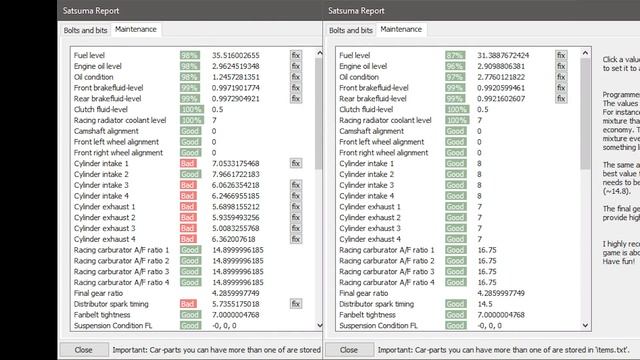Click fix for Cylinder intake 4 in left window
The height and width of the screenshot is (360, 640).
(x=296, y=196)
